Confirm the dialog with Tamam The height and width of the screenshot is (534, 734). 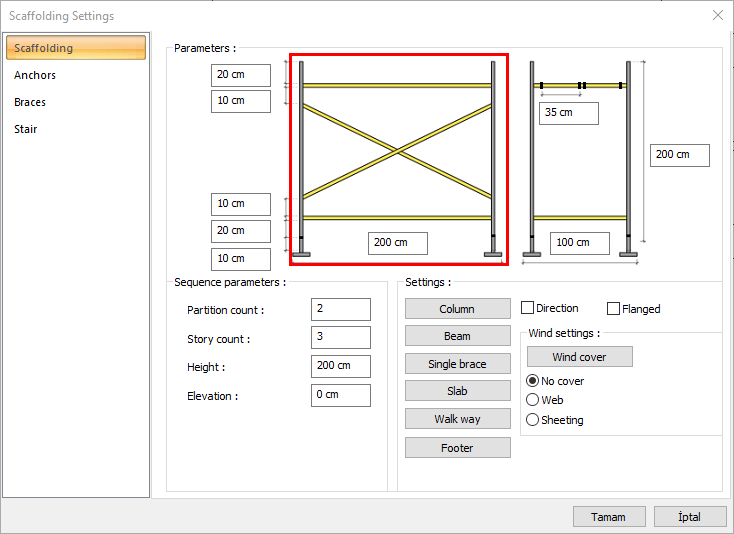click(x=608, y=517)
